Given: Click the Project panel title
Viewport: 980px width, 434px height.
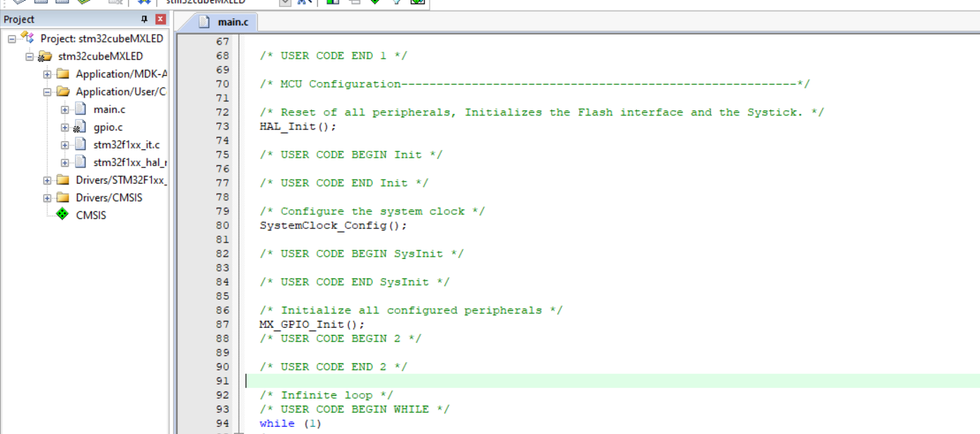Looking at the screenshot, I should [x=19, y=19].
